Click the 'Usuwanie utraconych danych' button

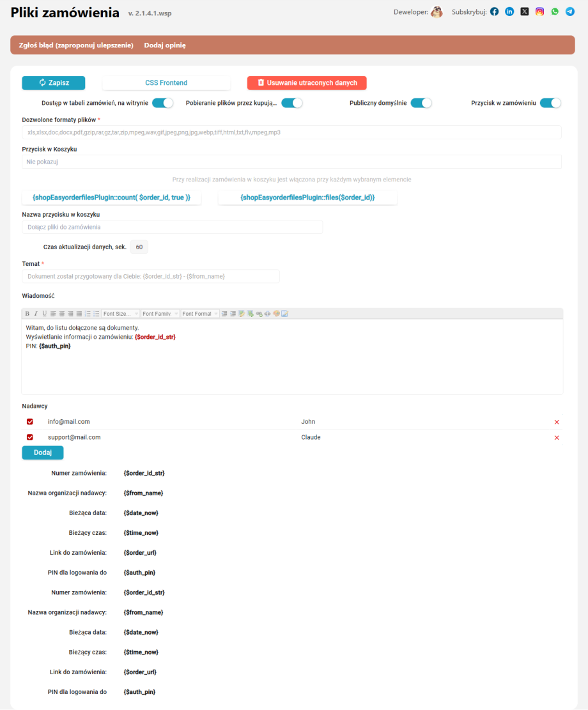(x=307, y=83)
